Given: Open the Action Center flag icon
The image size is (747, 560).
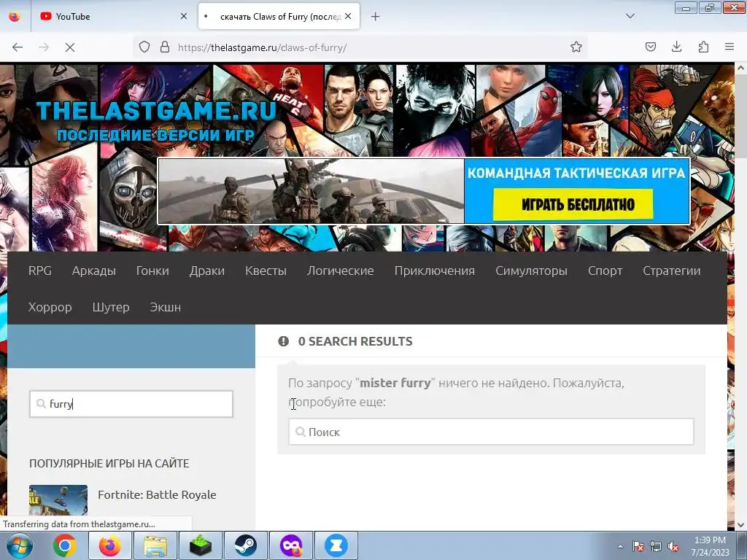Looking at the screenshot, I should pos(638,546).
